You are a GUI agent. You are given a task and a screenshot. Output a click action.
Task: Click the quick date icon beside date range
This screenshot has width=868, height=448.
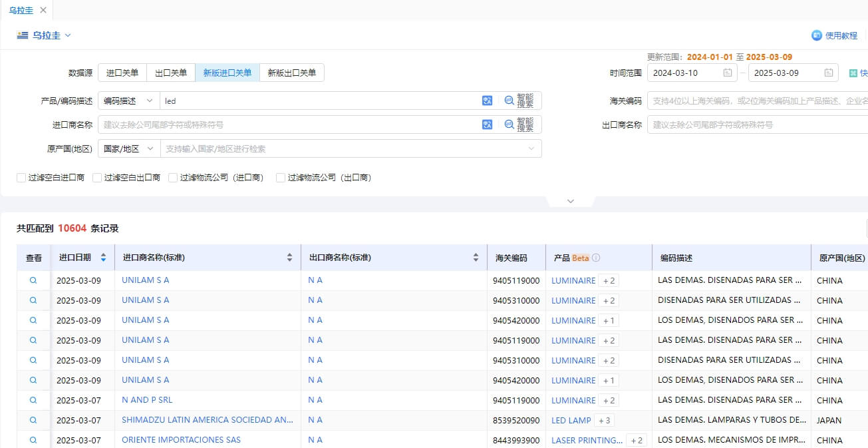[x=853, y=73]
